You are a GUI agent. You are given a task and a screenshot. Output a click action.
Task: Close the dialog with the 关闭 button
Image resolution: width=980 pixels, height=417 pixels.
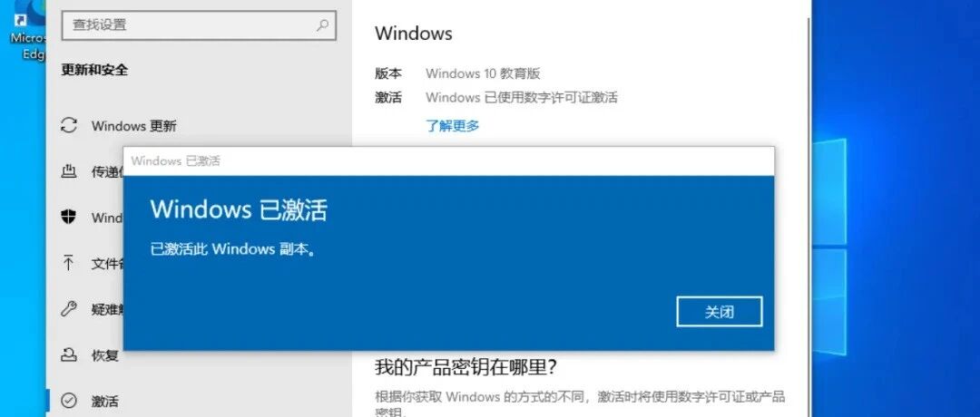(x=720, y=312)
